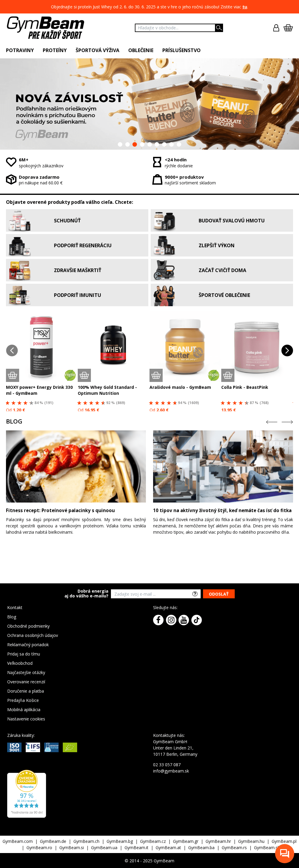299x868 pixels.
Task: Open the shopping basket in header
Action: (288, 28)
